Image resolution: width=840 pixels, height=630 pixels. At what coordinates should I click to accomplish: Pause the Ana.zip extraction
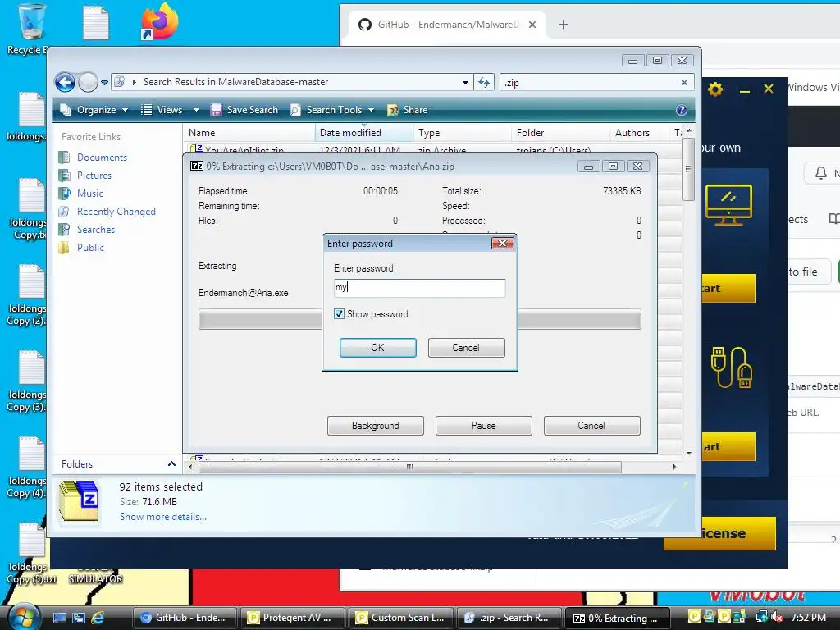483,426
